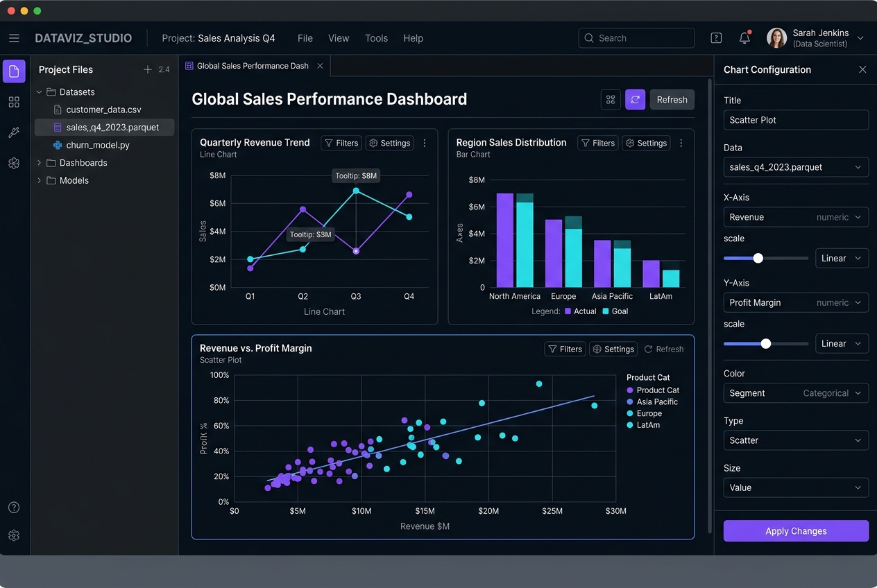This screenshot has height=588, width=877.
Task: Open Settings for Region Sales Distribution
Action: (647, 143)
